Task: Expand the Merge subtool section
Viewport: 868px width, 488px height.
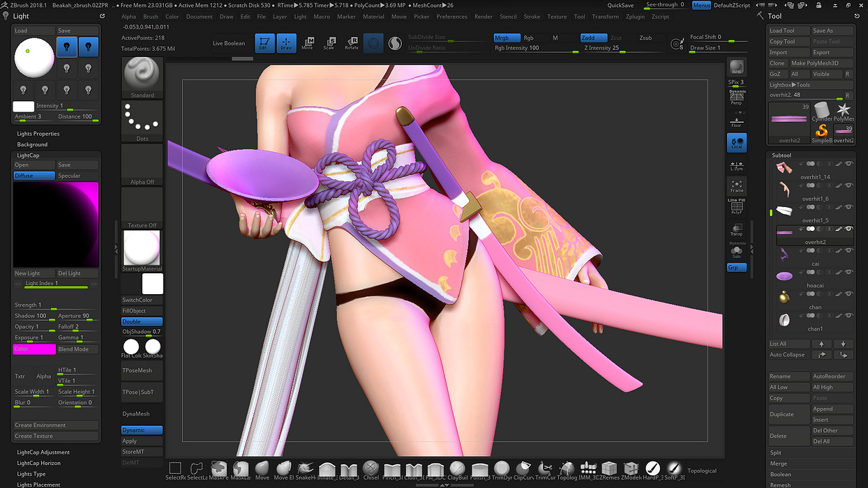Action: 779,464
